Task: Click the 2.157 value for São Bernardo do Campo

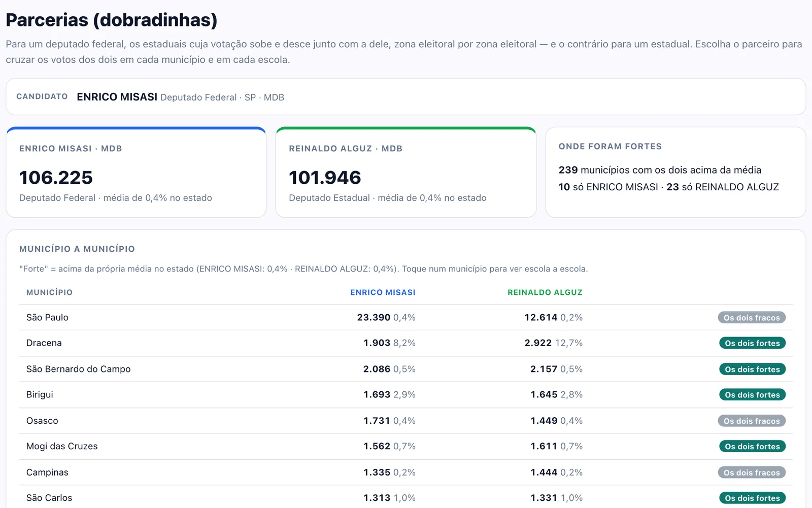Action: pos(544,369)
